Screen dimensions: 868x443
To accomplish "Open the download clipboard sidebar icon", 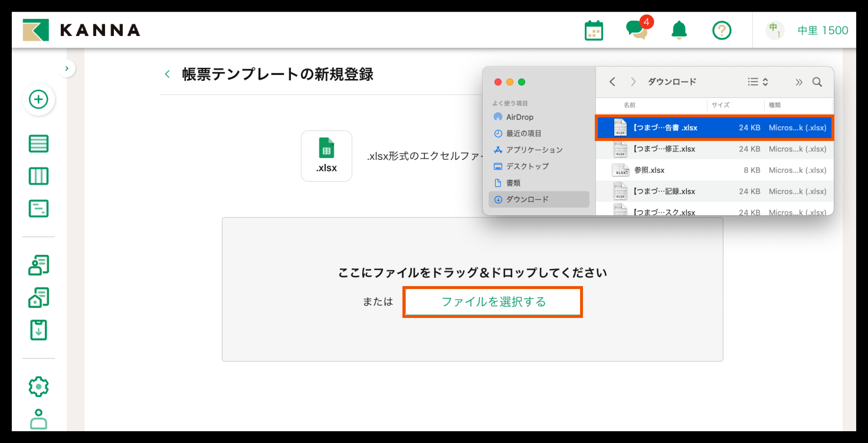I will tap(38, 330).
